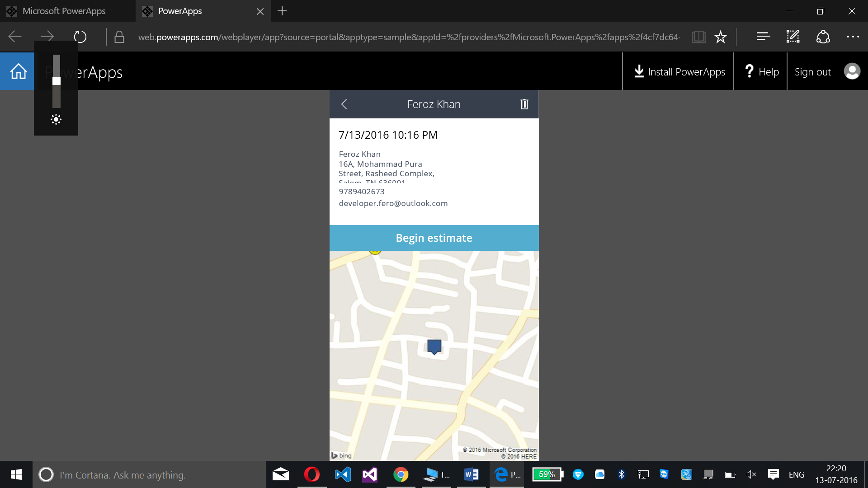Open the user profile avatar
The width and height of the screenshot is (868, 488).
click(x=852, y=71)
